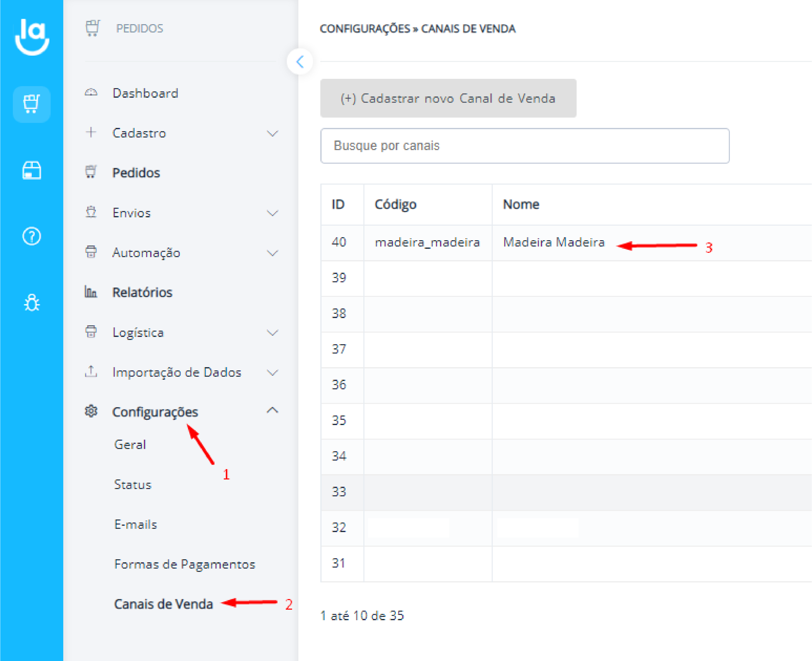Viewport: 812px width, 661px height.
Task: Click Cadastrar novo Canal de Venda button
Action: pos(448,98)
